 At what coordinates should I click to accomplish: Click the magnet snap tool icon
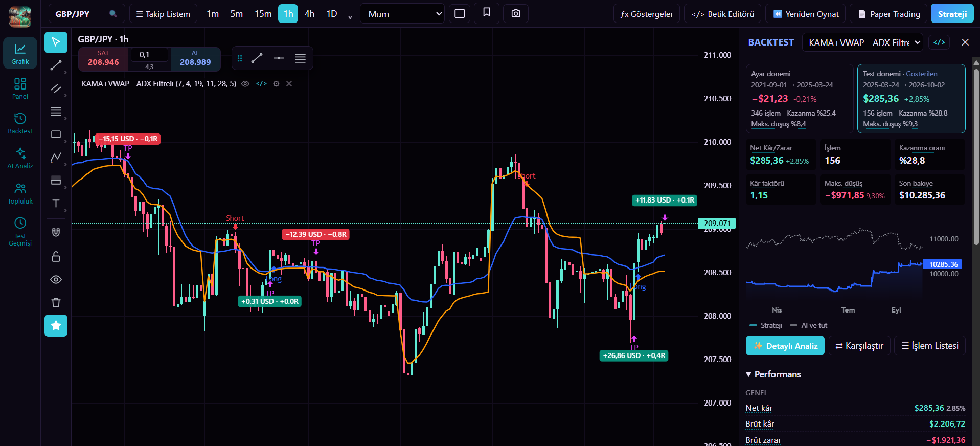[56, 232]
